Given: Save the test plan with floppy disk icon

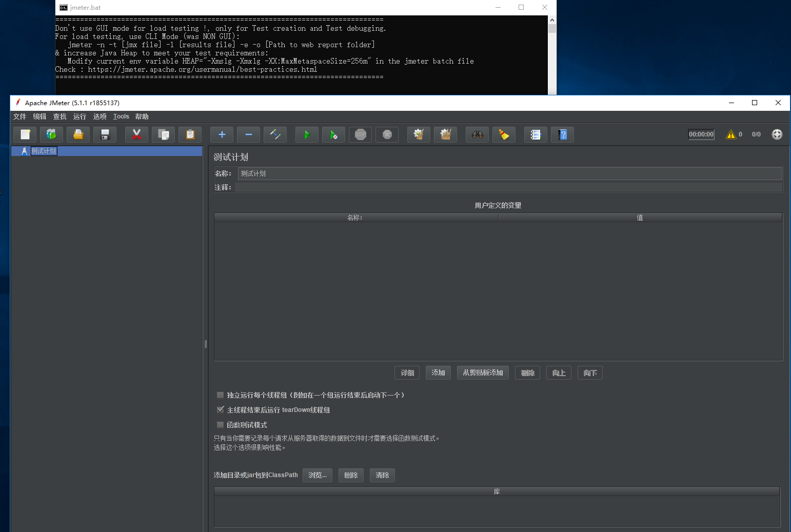Looking at the screenshot, I should (105, 134).
